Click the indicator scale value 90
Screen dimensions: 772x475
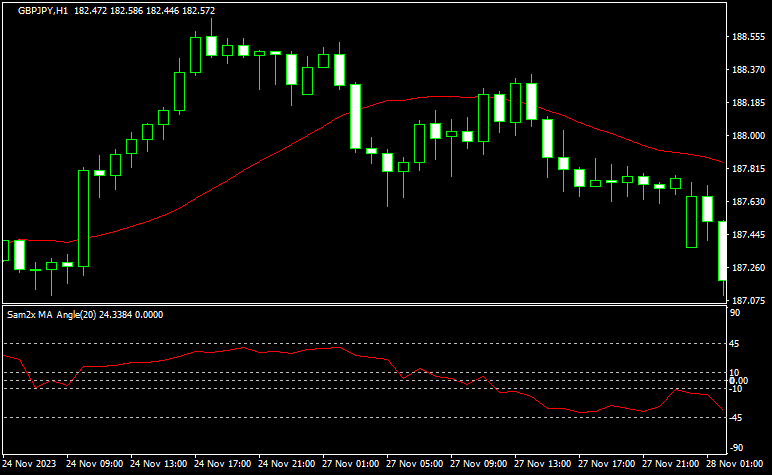(x=735, y=313)
